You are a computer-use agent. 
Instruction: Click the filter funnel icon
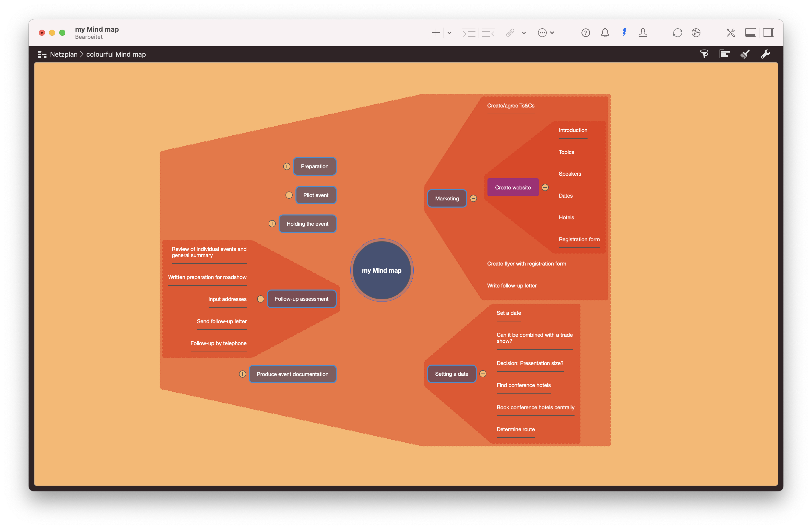704,54
